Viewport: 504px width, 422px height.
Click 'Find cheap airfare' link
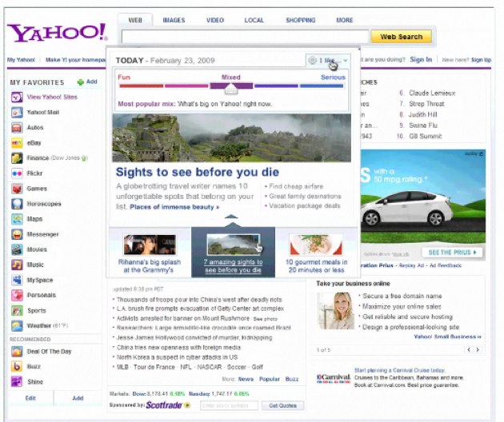(x=296, y=186)
